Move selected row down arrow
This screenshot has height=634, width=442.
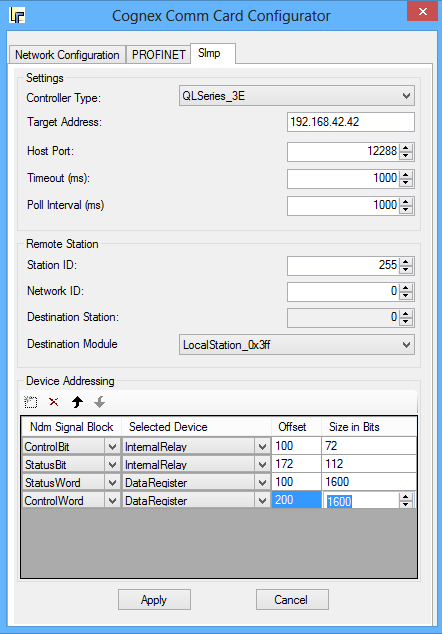(x=99, y=402)
